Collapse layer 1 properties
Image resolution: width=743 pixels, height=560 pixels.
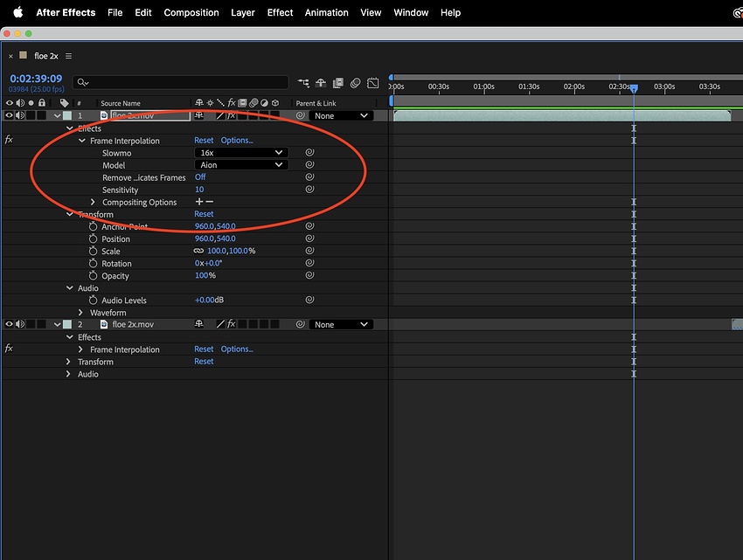coord(57,115)
